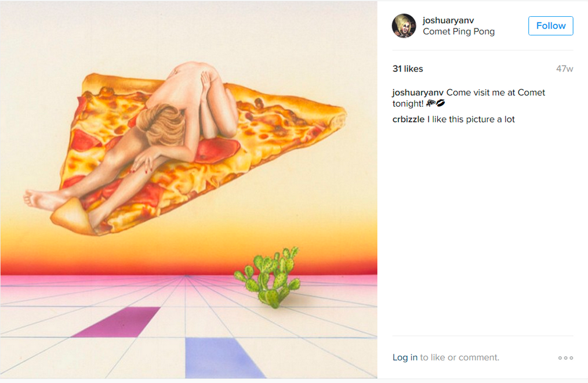588x383 pixels.
Task: Click the green cactus in the image
Action: [x=268, y=277]
